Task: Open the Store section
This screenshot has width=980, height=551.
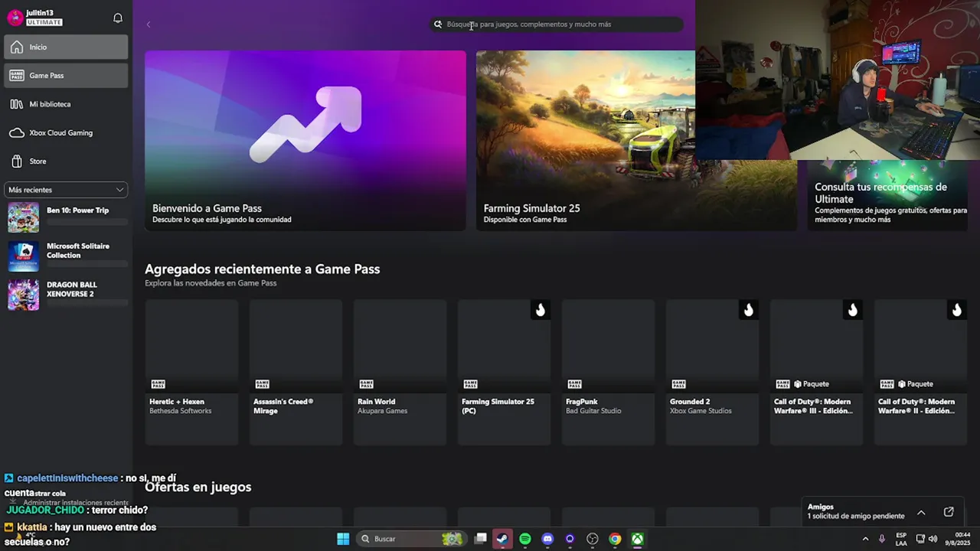Action: 67,161
